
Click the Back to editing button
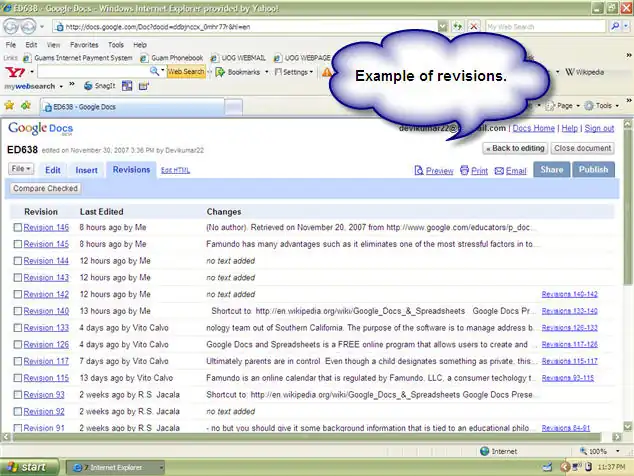pyautogui.click(x=514, y=148)
